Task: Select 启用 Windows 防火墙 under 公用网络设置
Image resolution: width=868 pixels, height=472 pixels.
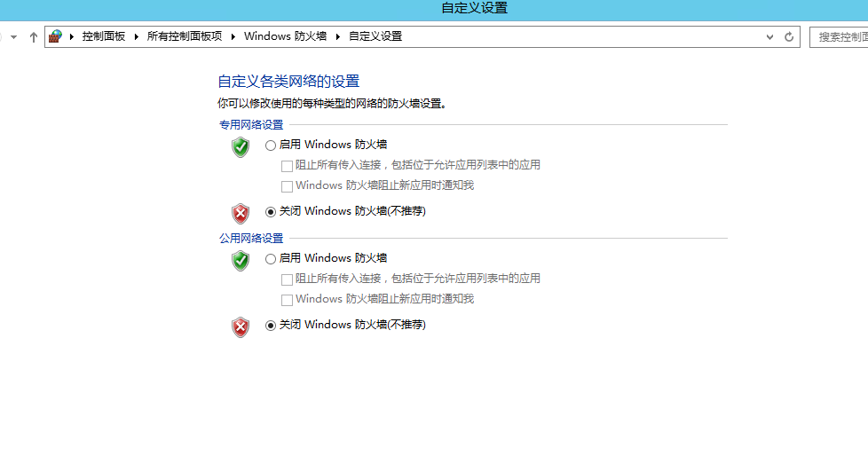Action: tap(270, 259)
